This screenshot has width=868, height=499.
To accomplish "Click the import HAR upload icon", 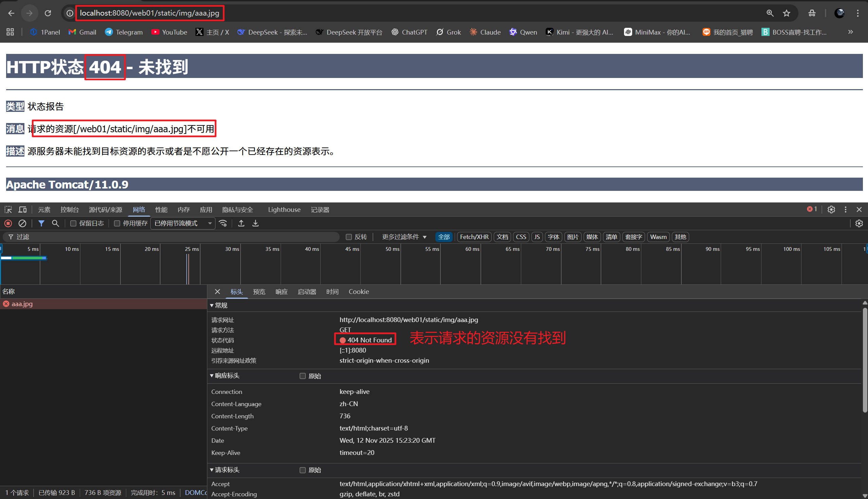I will 241,223.
